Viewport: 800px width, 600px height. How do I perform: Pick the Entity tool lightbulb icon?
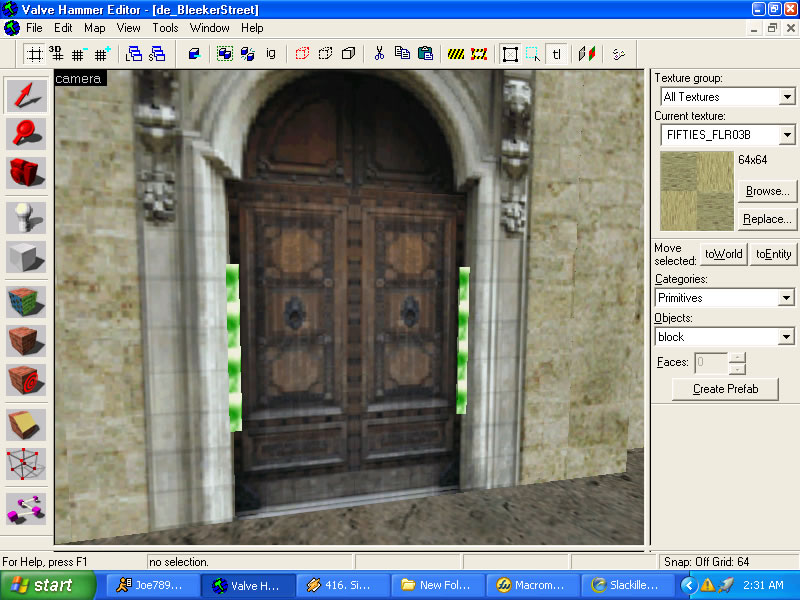point(26,217)
